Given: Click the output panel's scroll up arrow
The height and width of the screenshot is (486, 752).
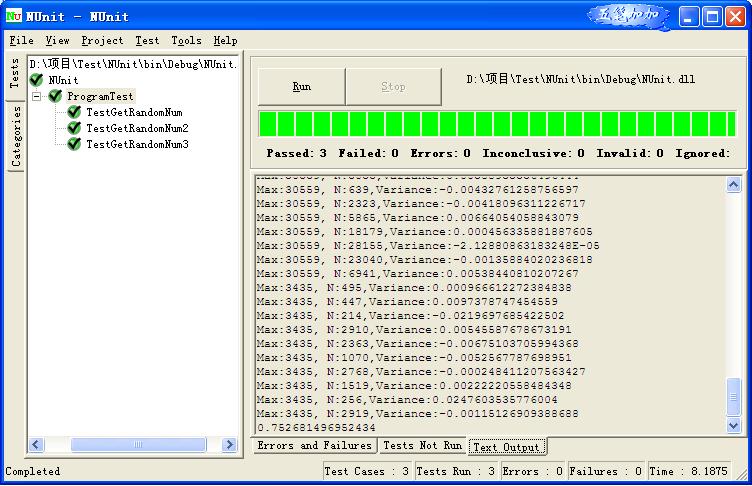Looking at the screenshot, I should [x=733, y=185].
